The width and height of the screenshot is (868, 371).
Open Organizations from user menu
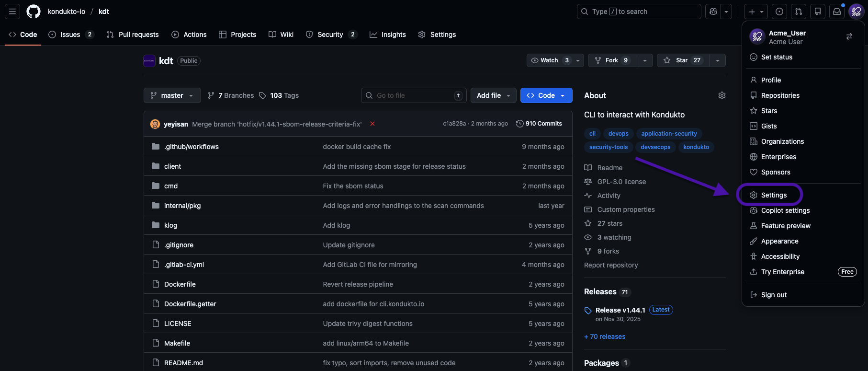[803, 141]
